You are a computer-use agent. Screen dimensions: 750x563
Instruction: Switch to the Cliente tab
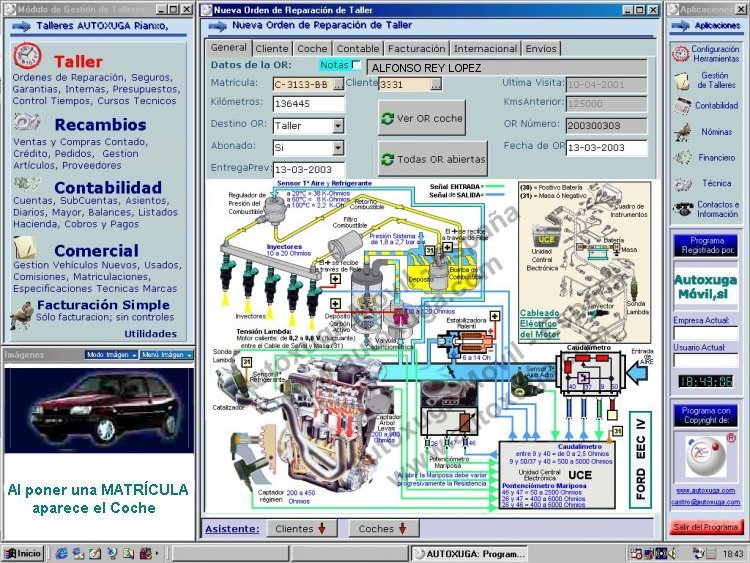click(272, 48)
